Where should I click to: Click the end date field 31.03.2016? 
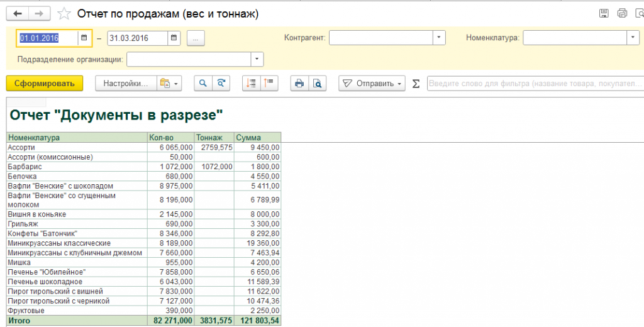pos(138,38)
